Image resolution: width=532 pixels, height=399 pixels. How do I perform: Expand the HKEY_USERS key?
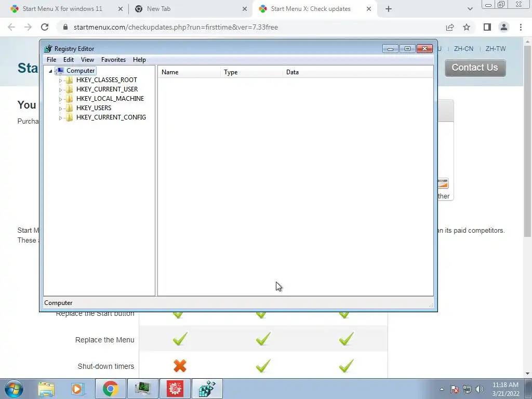tap(60, 108)
